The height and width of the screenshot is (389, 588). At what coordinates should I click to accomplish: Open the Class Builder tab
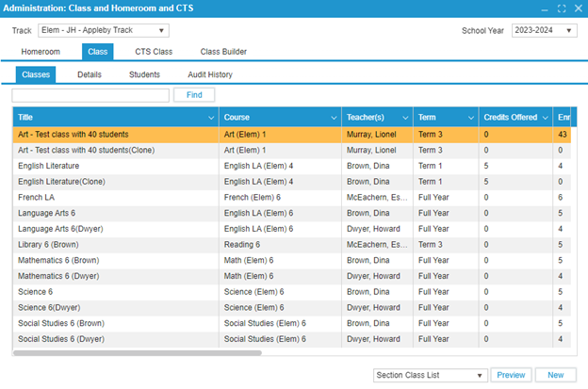(x=226, y=52)
